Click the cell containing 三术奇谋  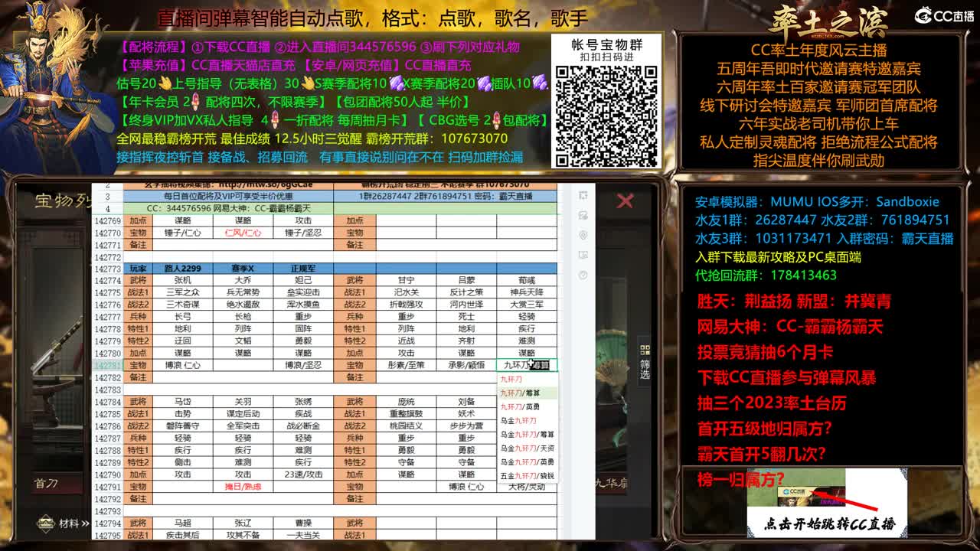pos(183,305)
